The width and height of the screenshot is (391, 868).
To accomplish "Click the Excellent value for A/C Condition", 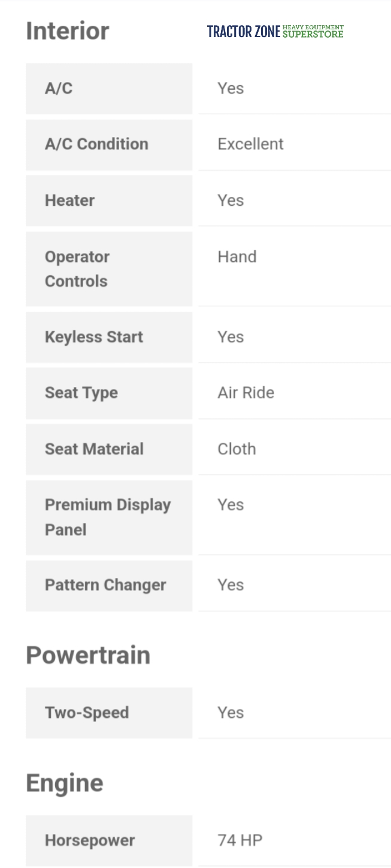I will click(x=250, y=144).
